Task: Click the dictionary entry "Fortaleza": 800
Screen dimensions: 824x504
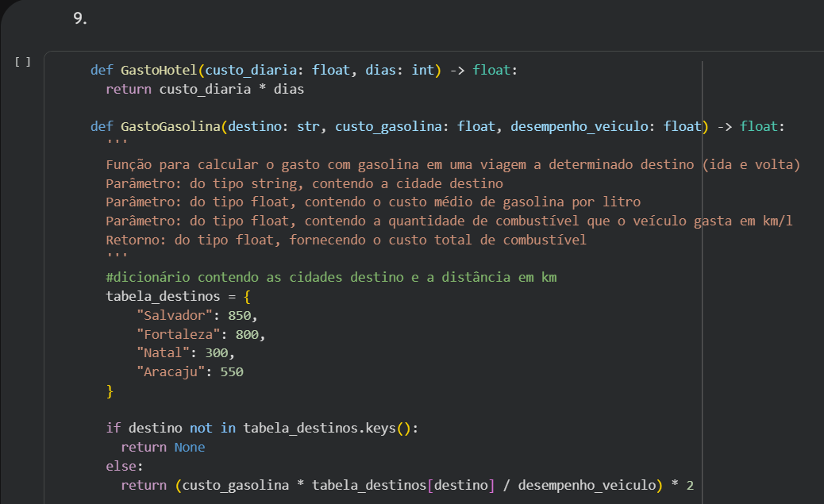Action: click(201, 334)
